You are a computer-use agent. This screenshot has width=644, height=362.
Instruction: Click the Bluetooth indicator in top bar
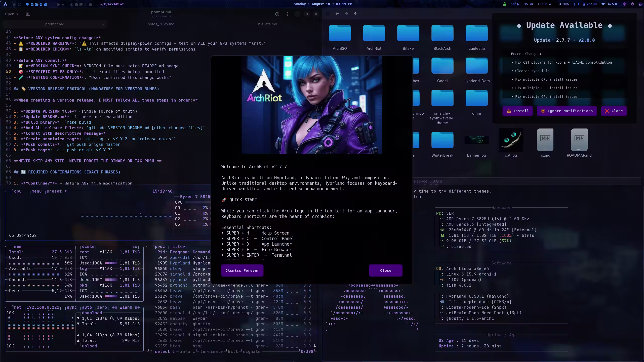576,4
